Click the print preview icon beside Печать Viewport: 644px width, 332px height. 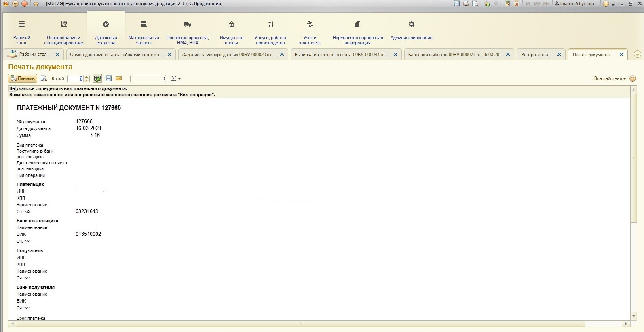tap(44, 78)
